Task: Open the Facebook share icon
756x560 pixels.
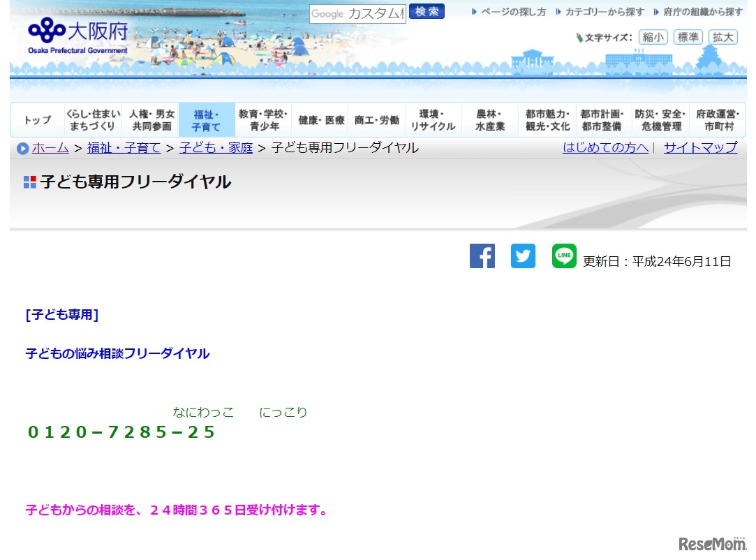Action: [482, 256]
